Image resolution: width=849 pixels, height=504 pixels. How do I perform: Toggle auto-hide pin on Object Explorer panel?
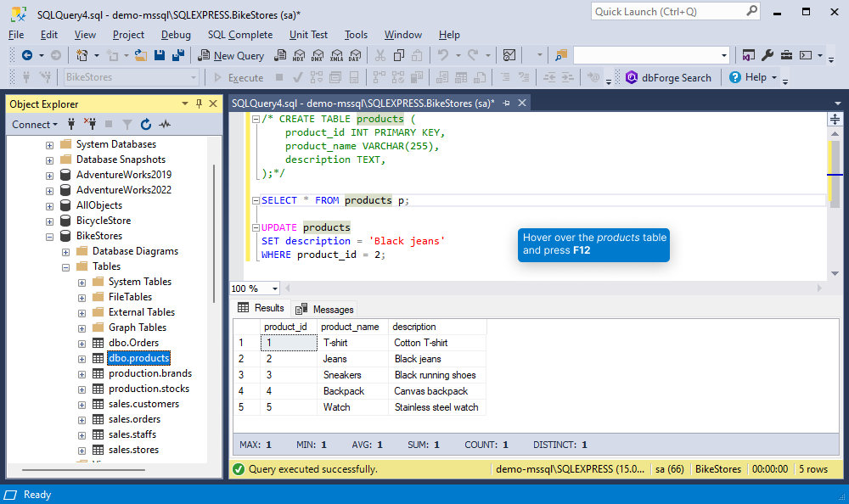tap(200, 104)
